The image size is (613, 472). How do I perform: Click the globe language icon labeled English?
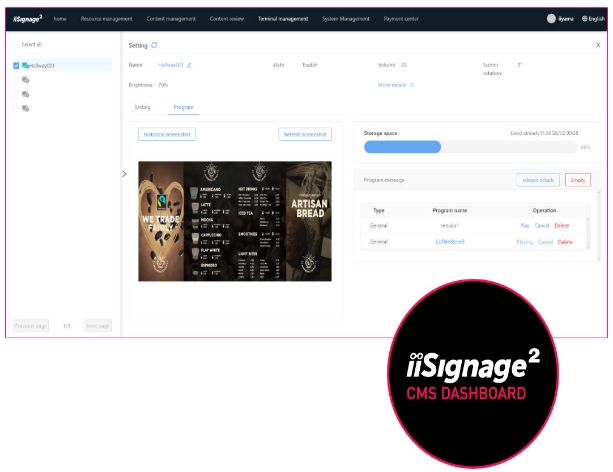[x=584, y=18]
